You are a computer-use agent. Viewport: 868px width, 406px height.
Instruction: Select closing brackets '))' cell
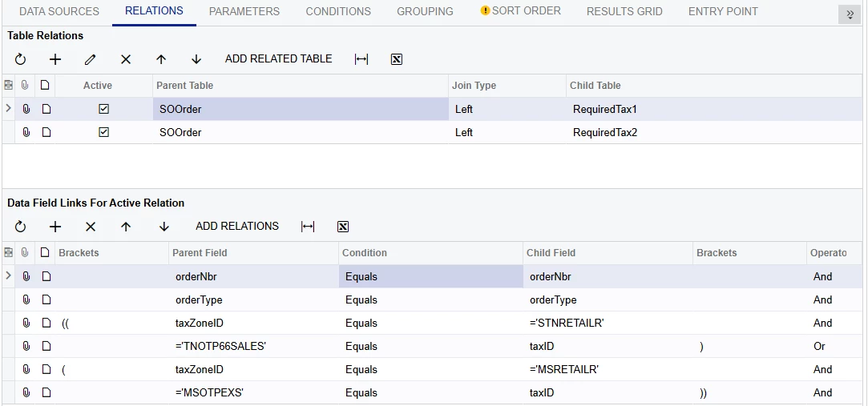tap(750, 392)
